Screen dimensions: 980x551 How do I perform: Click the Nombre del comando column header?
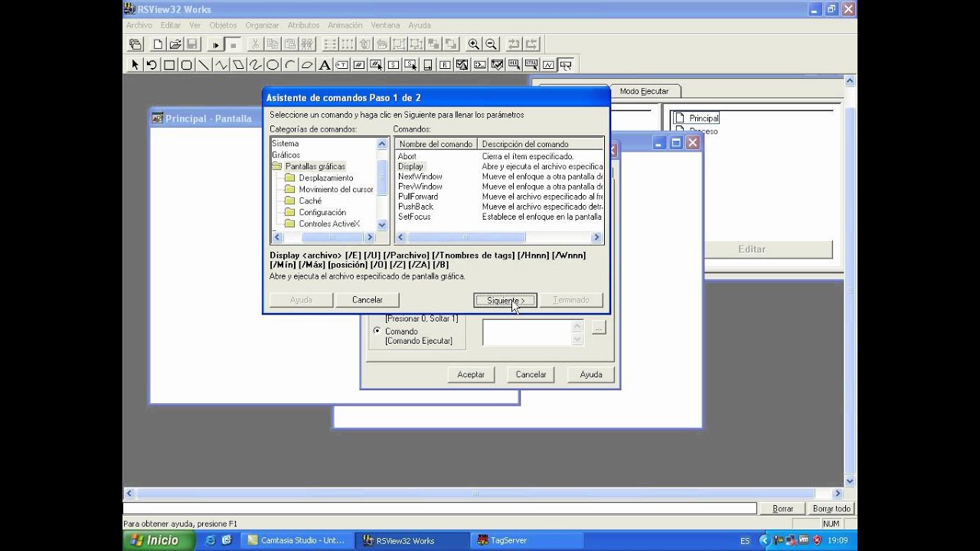click(x=436, y=144)
